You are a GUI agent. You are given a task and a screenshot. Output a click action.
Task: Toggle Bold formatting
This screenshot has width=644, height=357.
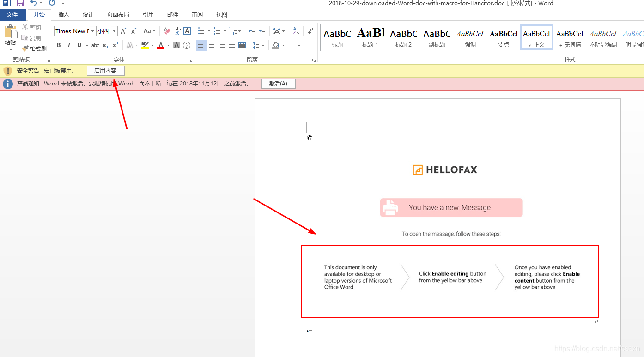(59, 45)
